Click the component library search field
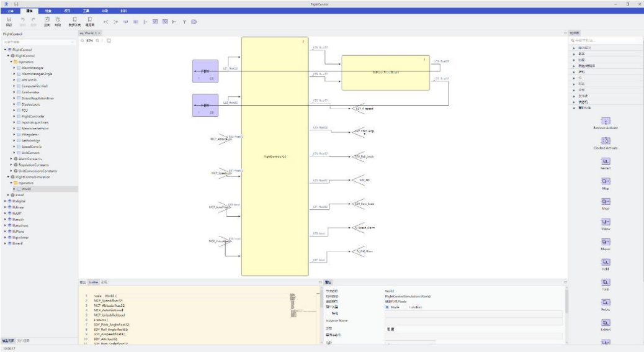 coord(604,40)
